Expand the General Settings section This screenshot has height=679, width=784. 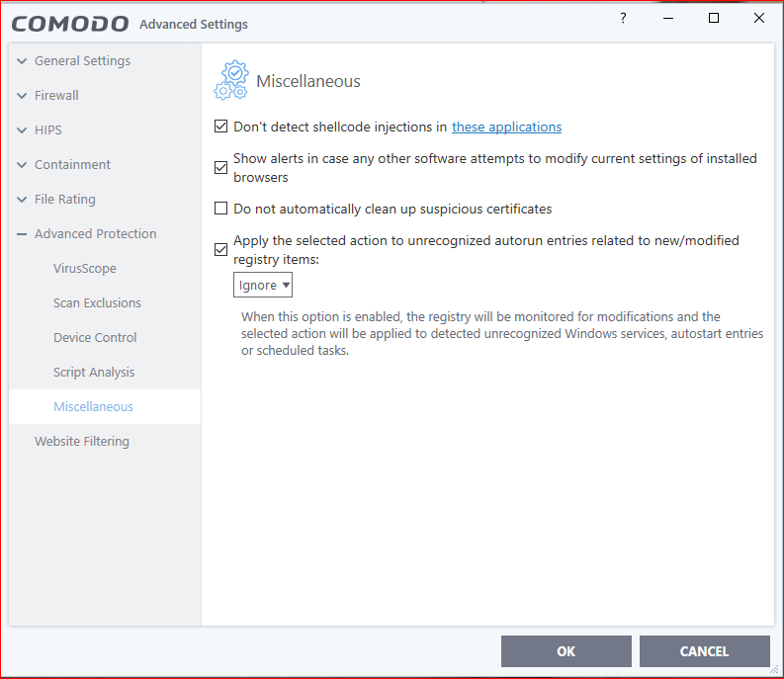coord(22,61)
